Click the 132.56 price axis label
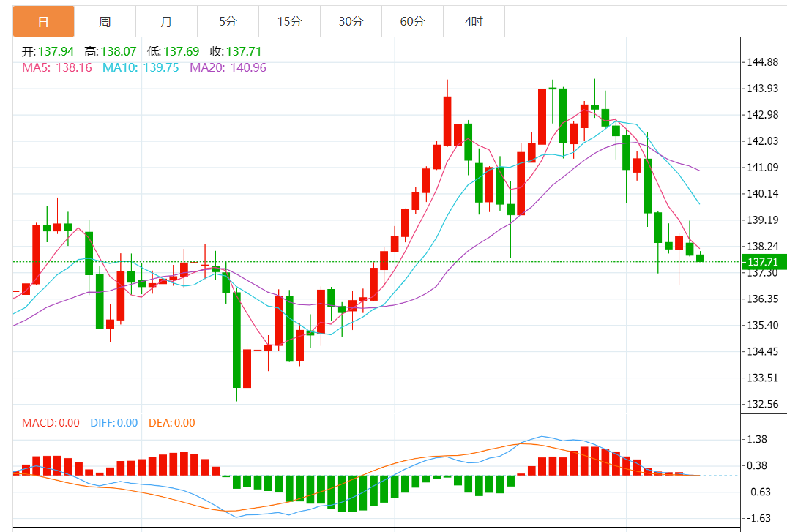Viewport: 787px width, 532px height. tap(762, 404)
